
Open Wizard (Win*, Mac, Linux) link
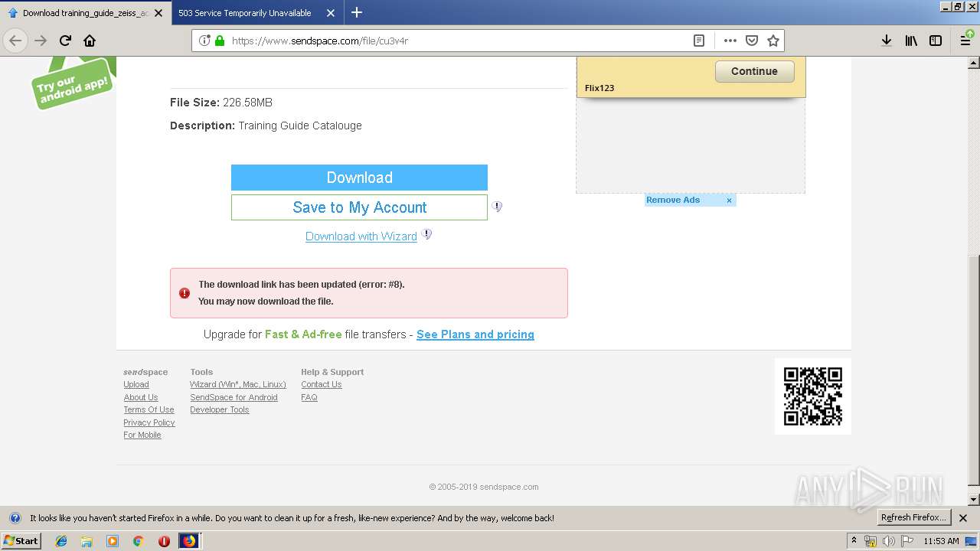[x=238, y=385]
